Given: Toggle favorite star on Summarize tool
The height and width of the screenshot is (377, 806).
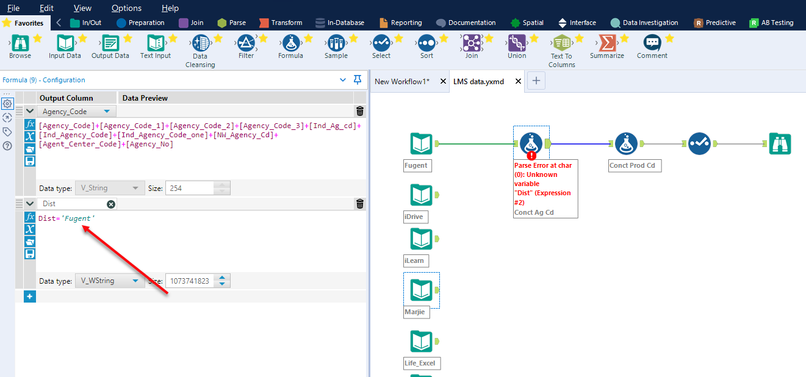Looking at the screenshot, I should pos(624,38).
